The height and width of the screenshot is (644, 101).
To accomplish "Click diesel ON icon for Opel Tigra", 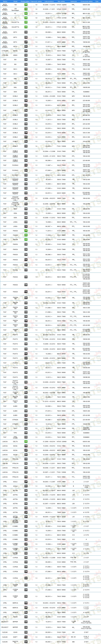I will [26, 617].
